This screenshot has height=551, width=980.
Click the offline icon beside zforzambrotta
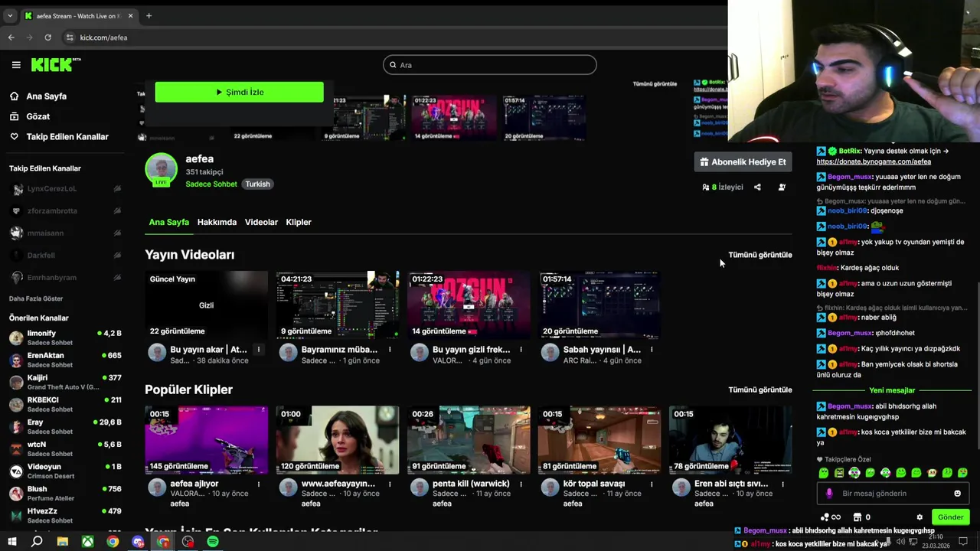[x=117, y=211]
